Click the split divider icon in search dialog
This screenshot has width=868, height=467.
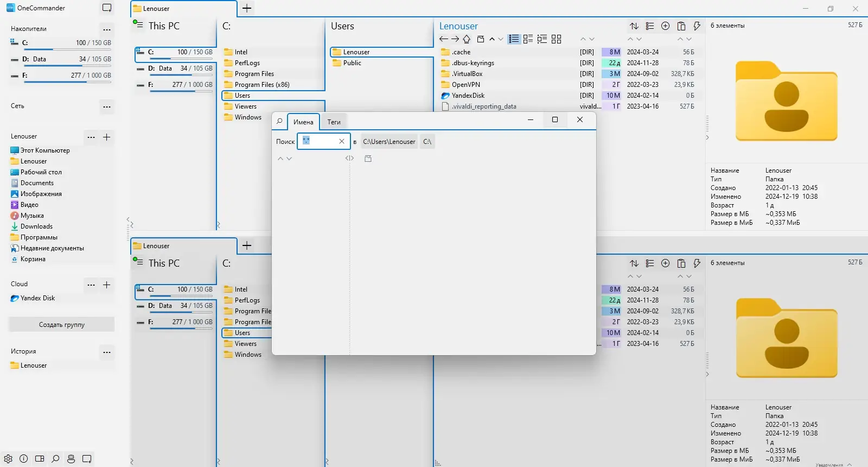tap(349, 159)
